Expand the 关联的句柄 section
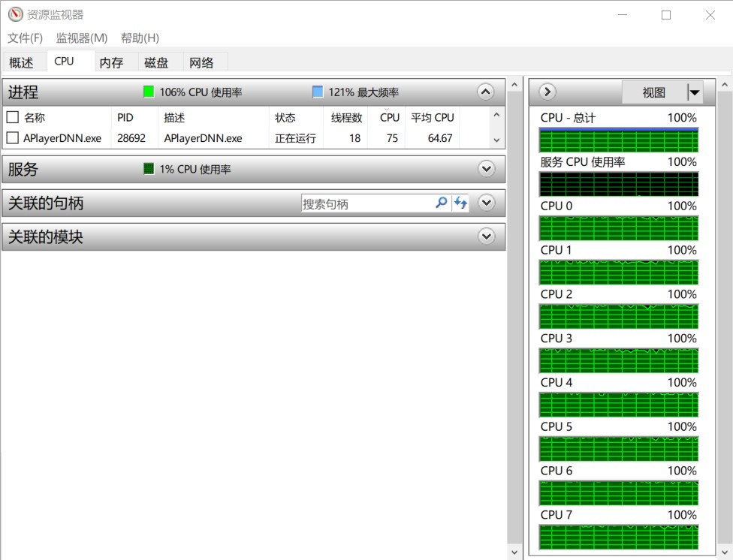Image resolution: width=733 pixels, height=560 pixels. point(486,203)
